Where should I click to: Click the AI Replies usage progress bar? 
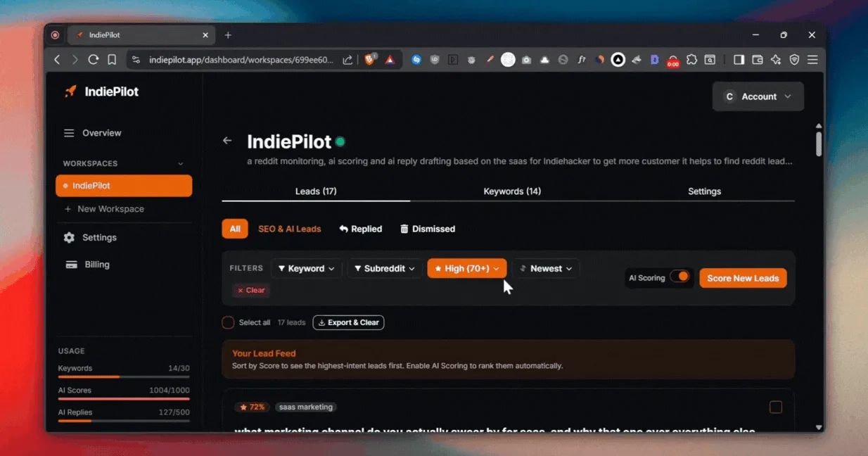124,421
